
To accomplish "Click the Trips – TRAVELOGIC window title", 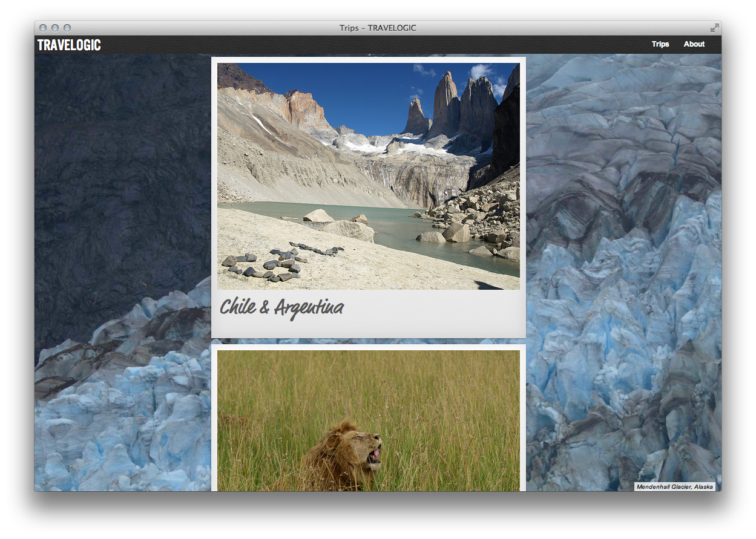I will point(378,28).
